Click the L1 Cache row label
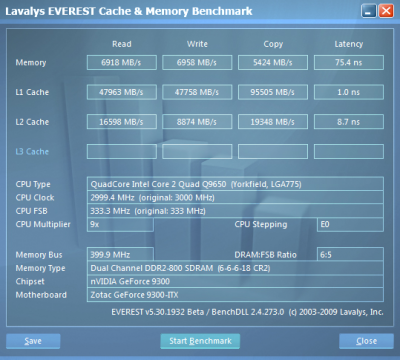Viewport: 400px width, 360px height. coord(32,92)
